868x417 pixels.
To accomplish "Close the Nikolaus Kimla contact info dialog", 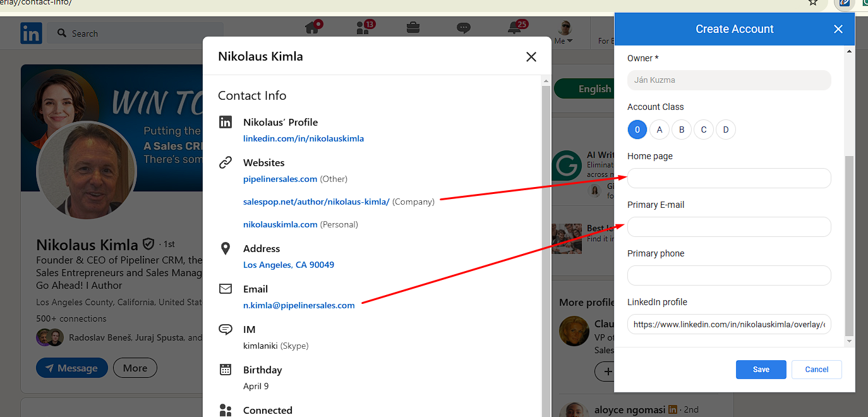I will [x=531, y=57].
